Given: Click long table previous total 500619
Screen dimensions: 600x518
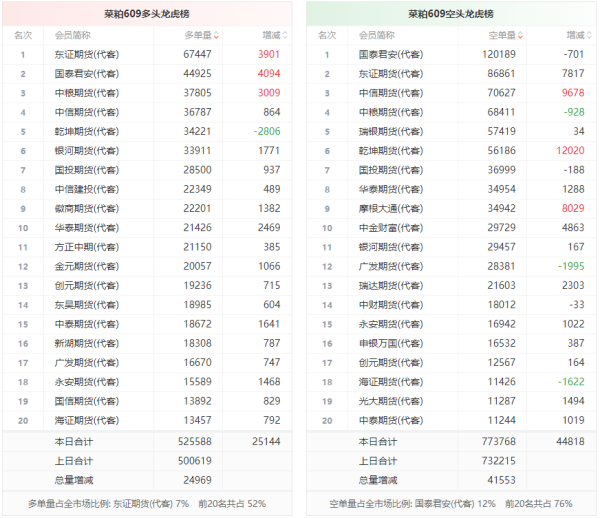Looking at the screenshot, I should 194,461.
